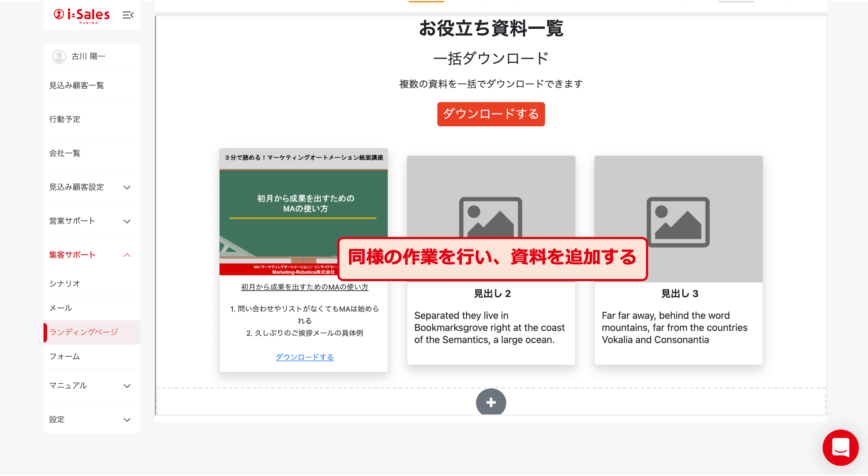Click image placeholder icon above 見出し 2
868x476 pixels.
click(x=490, y=217)
